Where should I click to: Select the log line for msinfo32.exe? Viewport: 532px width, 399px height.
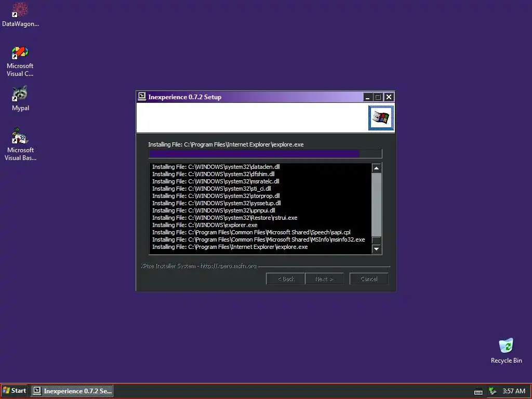pyautogui.click(x=259, y=240)
